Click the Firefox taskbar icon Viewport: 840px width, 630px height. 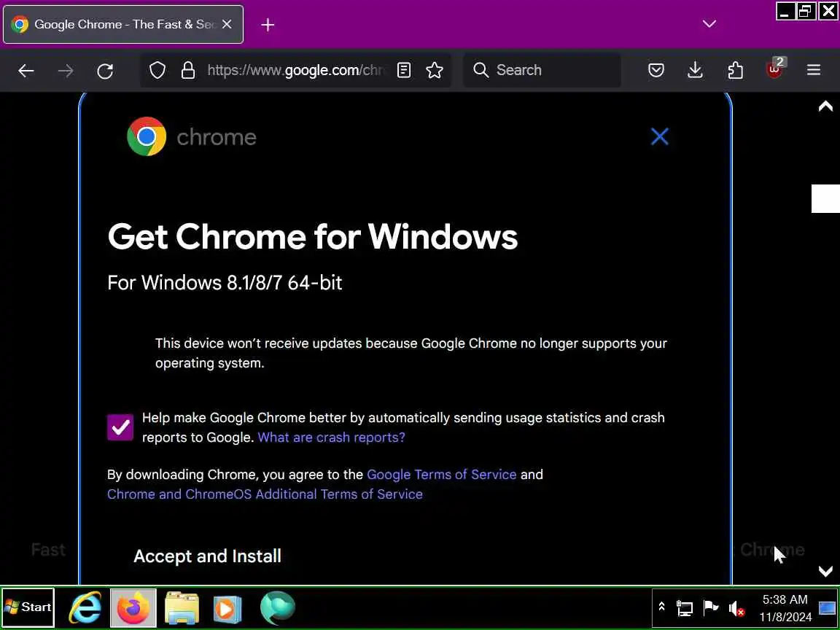tap(133, 607)
